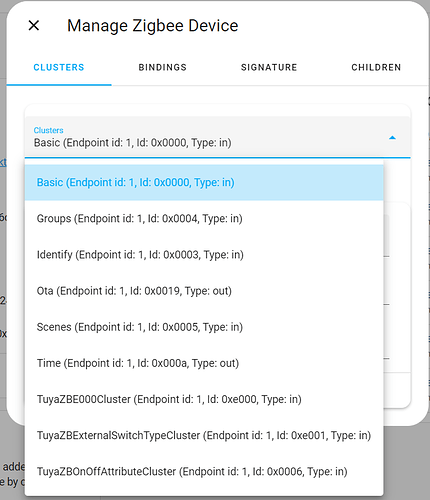
Task: Open the Children tab
Action: coord(376,67)
